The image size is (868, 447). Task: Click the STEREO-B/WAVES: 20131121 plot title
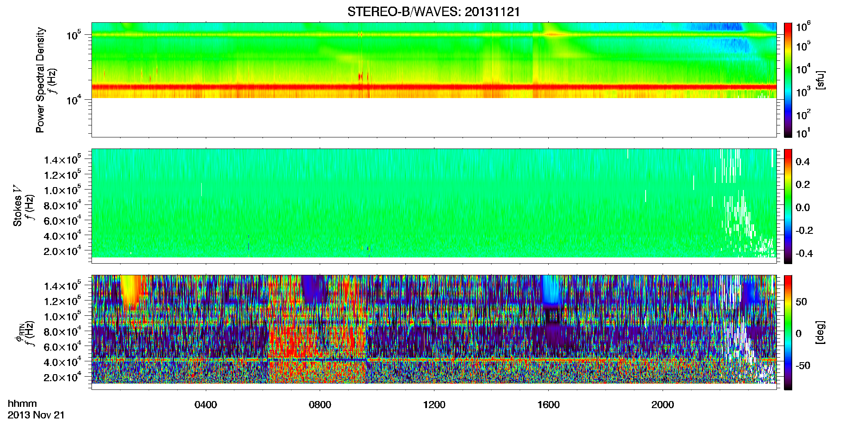pyautogui.click(x=434, y=12)
